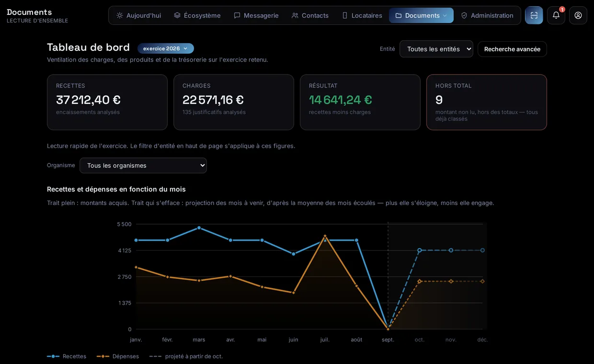Select the Recettes summary card
This screenshot has height=364, width=594.
[107, 102]
